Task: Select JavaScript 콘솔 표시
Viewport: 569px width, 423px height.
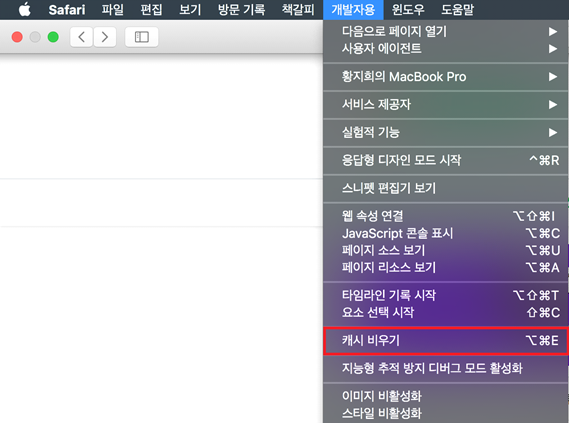Action: (x=445, y=233)
